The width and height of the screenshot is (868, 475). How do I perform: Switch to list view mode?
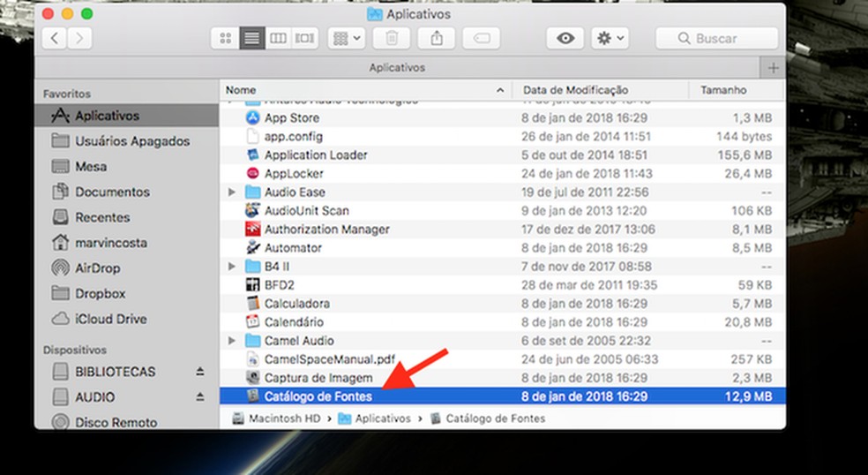252,38
